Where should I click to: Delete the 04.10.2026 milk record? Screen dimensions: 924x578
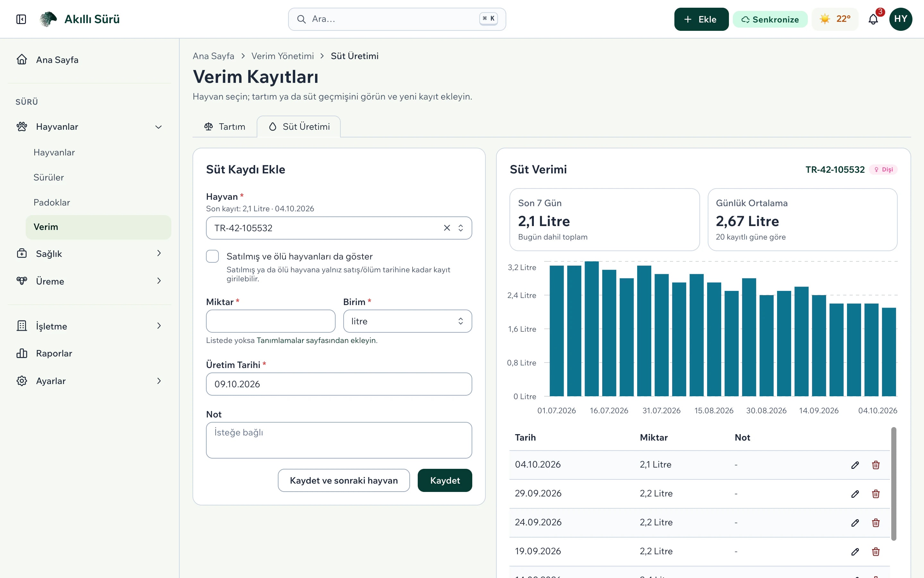[x=876, y=465]
